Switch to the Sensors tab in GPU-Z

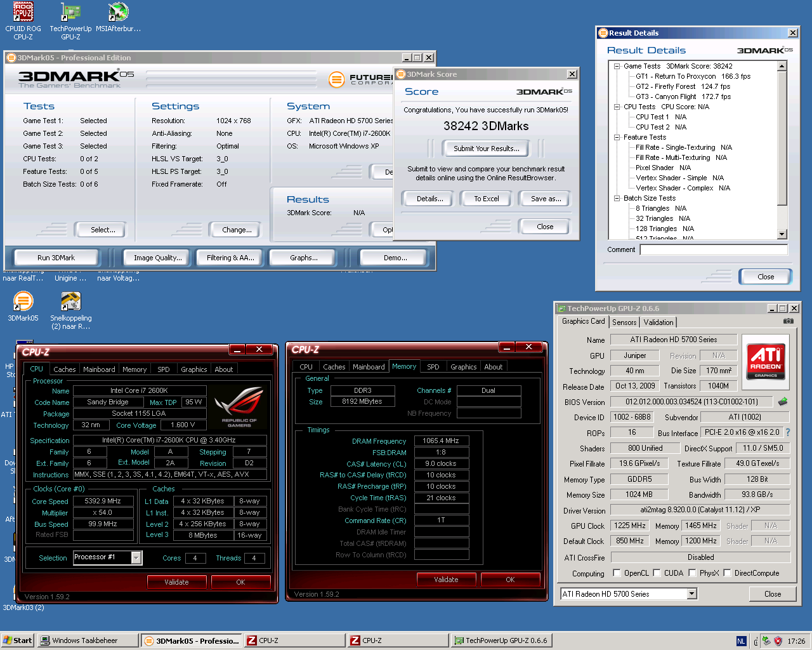(x=624, y=322)
